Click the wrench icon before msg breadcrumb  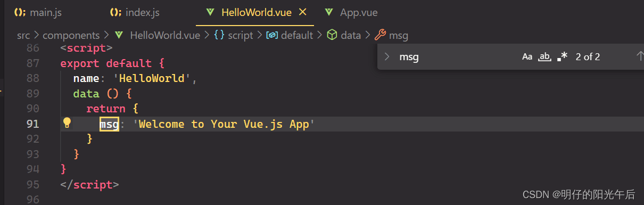tap(380, 35)
